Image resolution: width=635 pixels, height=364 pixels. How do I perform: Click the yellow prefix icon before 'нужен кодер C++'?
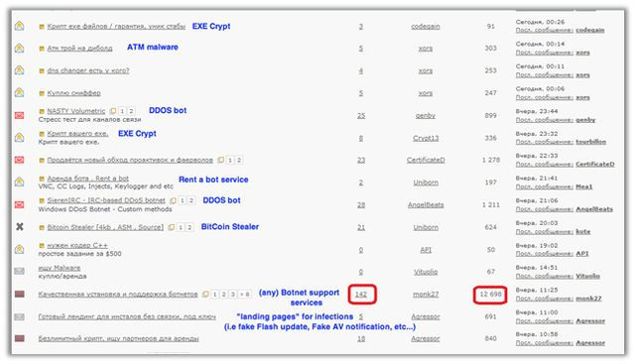(42, 245)
